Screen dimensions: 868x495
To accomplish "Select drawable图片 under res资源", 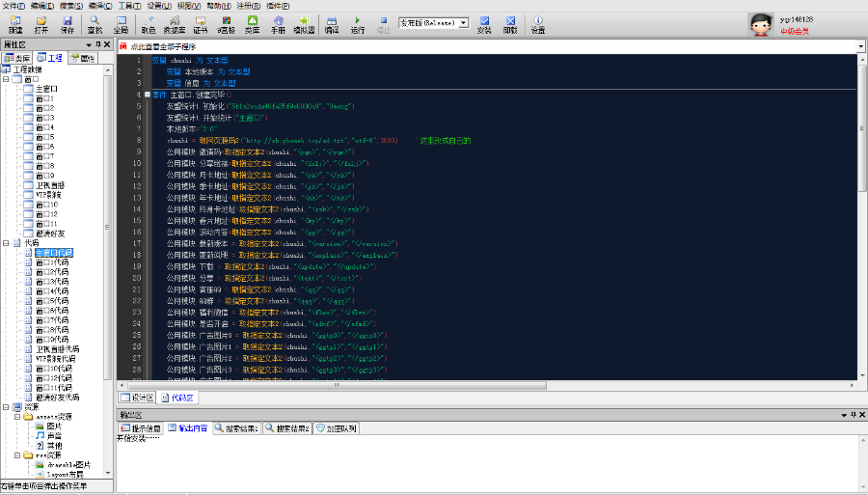I will [x=69, y=465].
